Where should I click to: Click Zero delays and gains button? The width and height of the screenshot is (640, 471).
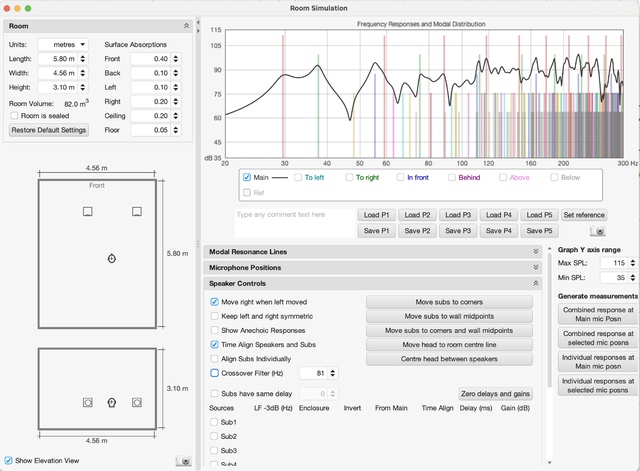tap(496, 394)
